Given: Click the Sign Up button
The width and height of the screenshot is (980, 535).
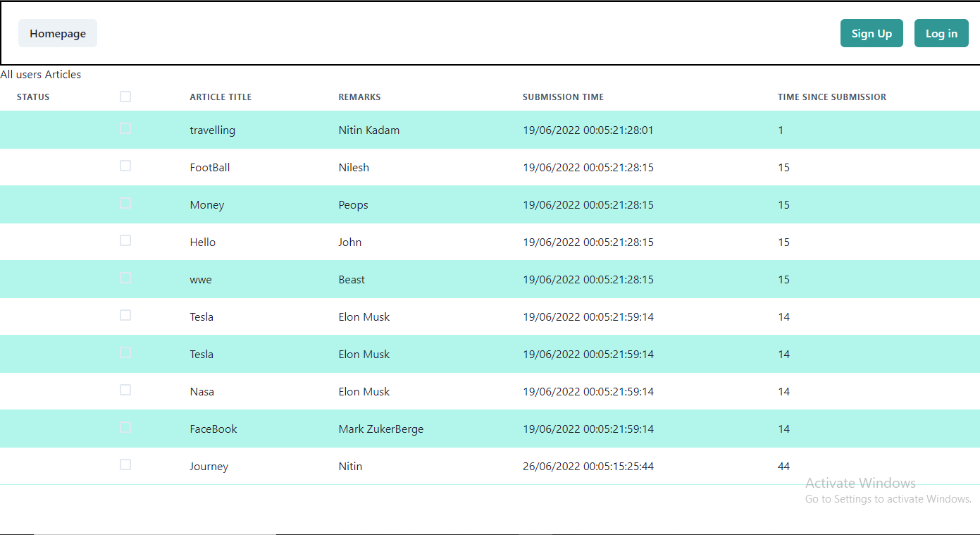Looking at the screenshot, I should point(872,33).
